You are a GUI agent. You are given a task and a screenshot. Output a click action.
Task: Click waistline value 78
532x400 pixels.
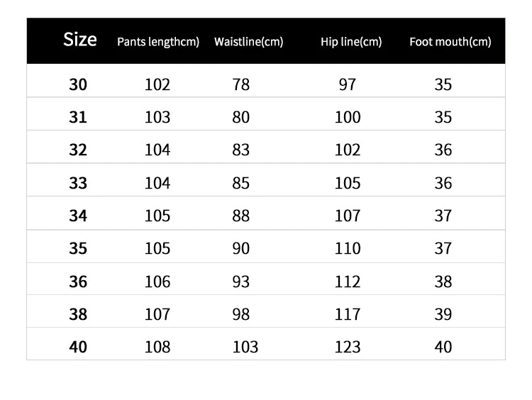coord(241,84)
